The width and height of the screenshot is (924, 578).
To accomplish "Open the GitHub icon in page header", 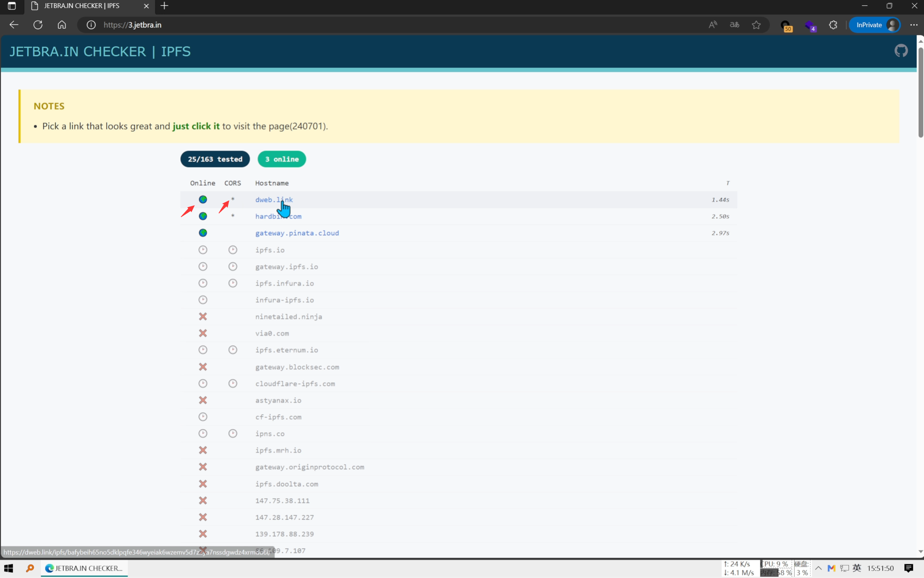I will tap(901, 51).
